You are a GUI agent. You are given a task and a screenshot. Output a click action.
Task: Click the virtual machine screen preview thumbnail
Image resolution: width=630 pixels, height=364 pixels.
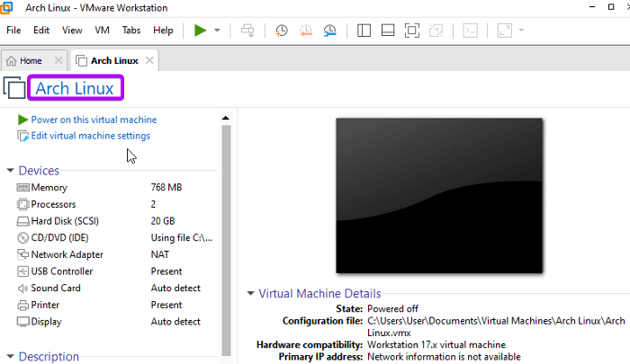[x=439, y=196]
